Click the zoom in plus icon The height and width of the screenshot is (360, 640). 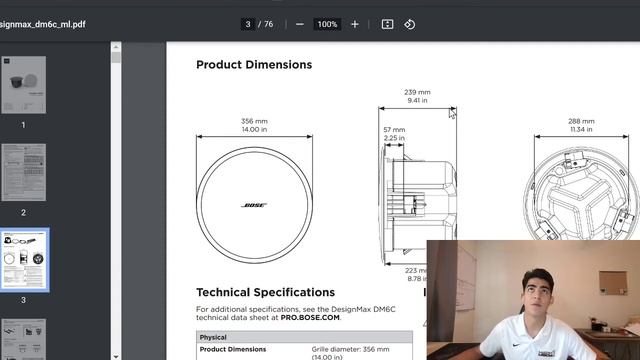pyautogui.click(x=355, y=24)
